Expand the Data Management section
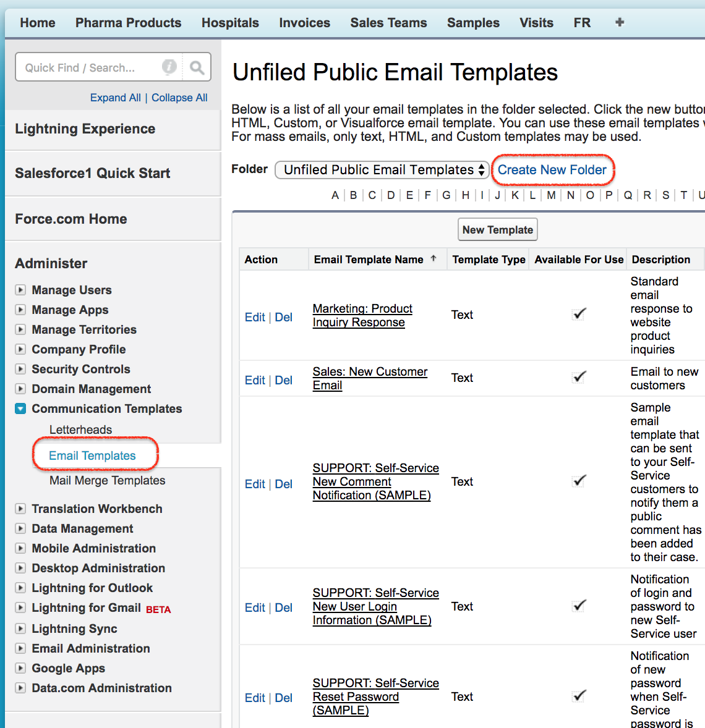705x728 pixels. (20, 528)
